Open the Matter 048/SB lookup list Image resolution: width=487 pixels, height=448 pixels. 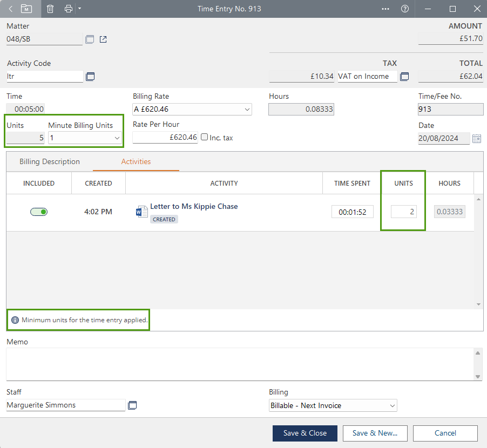[x=90, y=39]
